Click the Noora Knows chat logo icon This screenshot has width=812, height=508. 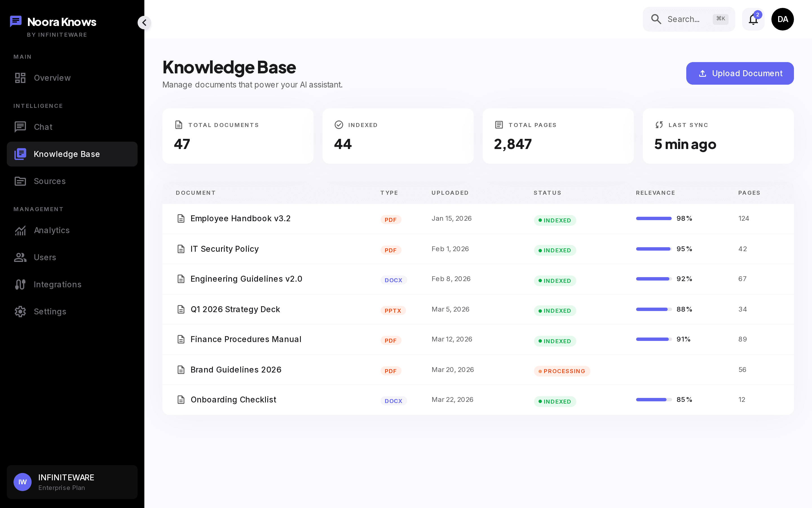[16, 21]
